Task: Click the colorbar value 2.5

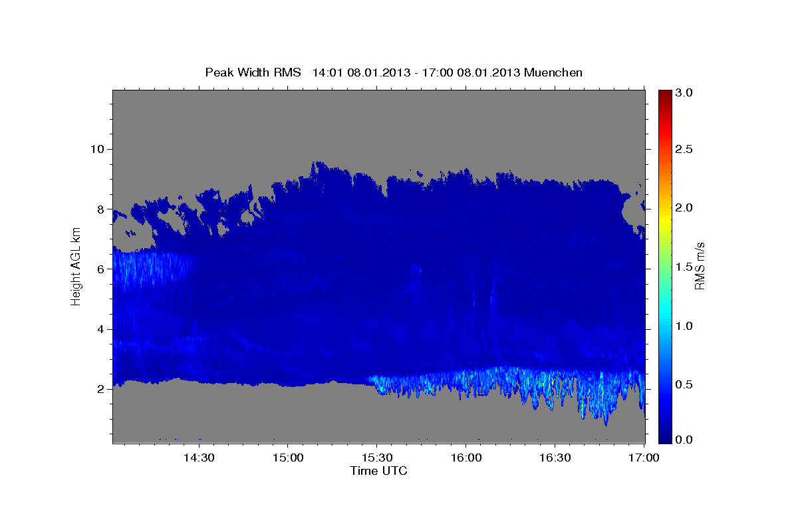Action: (685, 149)
